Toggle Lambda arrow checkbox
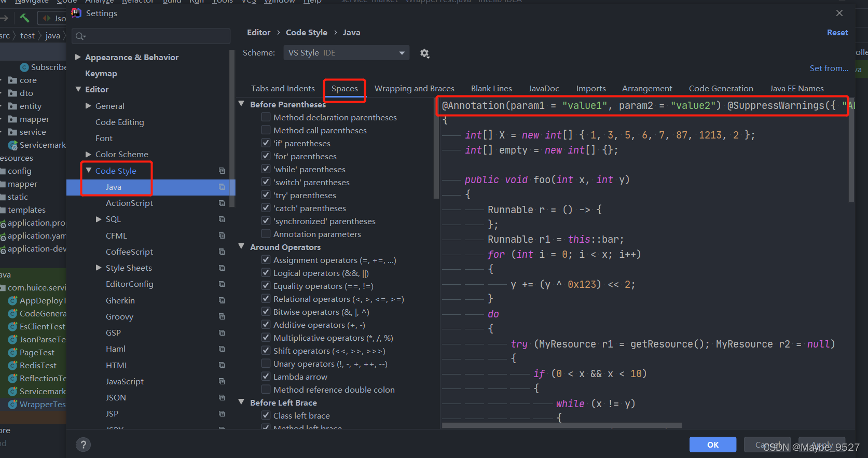This screenshot has height=458, width=868. click(x=266, y=377)
